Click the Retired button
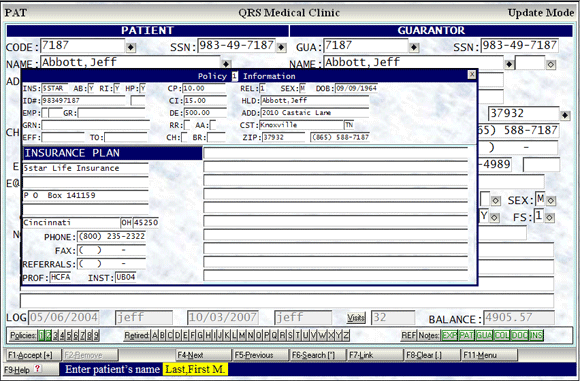The width and height of the screenshot is (580, 381). click(x=136, y=336)
